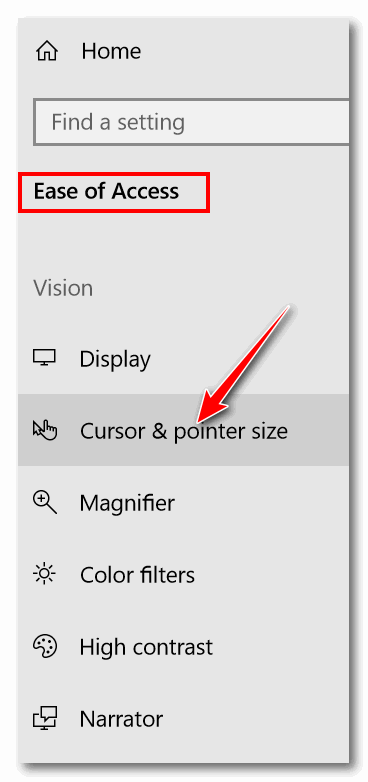Click the Magnifier glass icon
The width and height of the screenshot is (368, 782).
[x=45, y=502]
